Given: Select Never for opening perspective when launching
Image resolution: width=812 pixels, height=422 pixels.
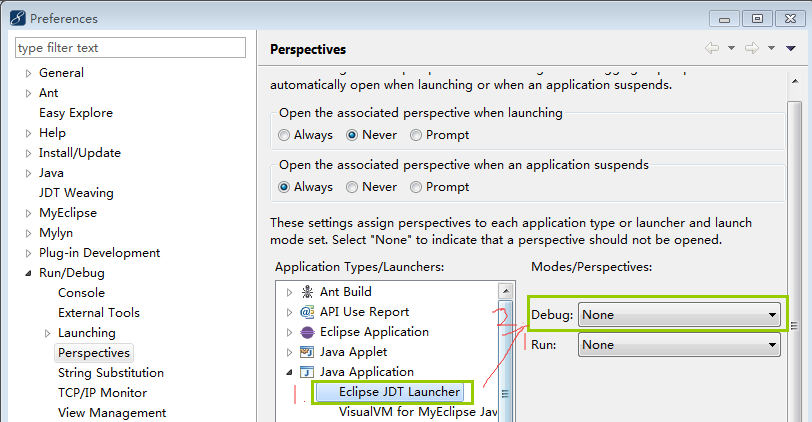Looking at the screenshot, I should (352, 135).
